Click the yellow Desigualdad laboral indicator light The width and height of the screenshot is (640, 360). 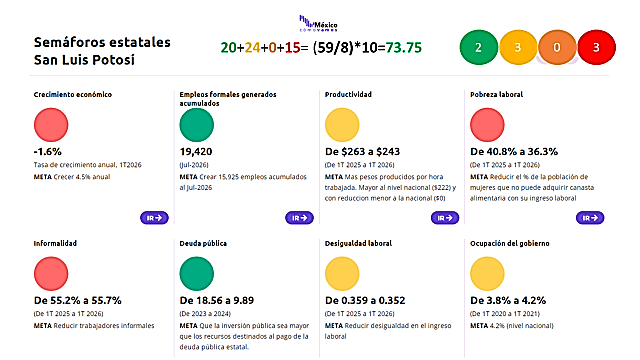coord(342,273)
